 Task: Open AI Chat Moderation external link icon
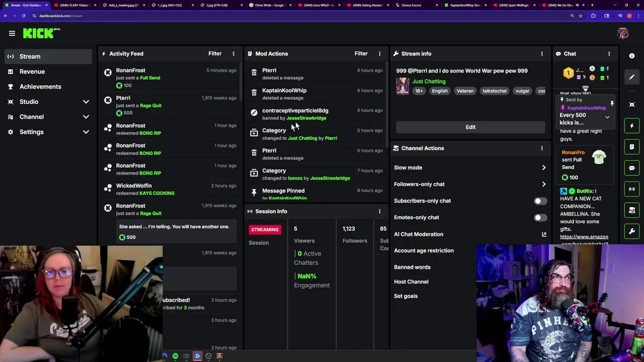[x=544, y=234]
